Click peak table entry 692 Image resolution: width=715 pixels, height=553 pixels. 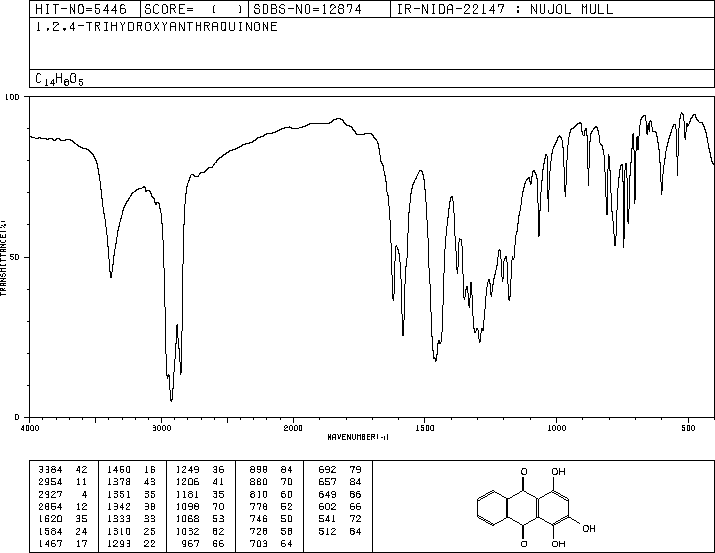pos(327,470)
